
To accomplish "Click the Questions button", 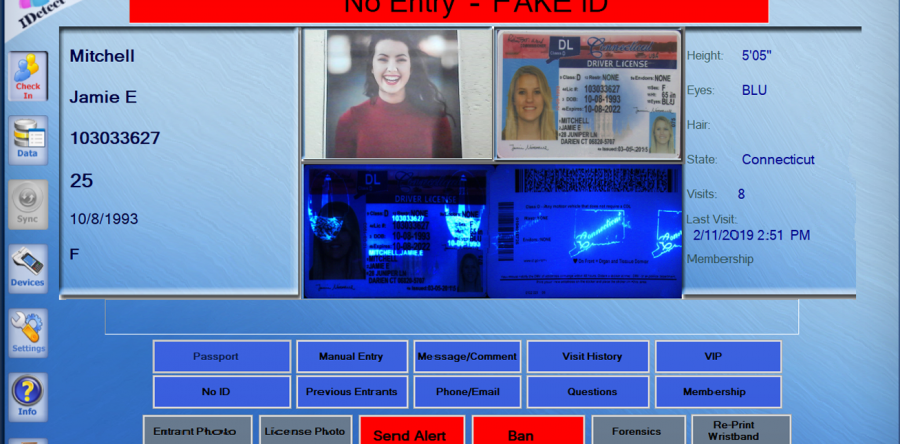I will [x=592, y=391].
